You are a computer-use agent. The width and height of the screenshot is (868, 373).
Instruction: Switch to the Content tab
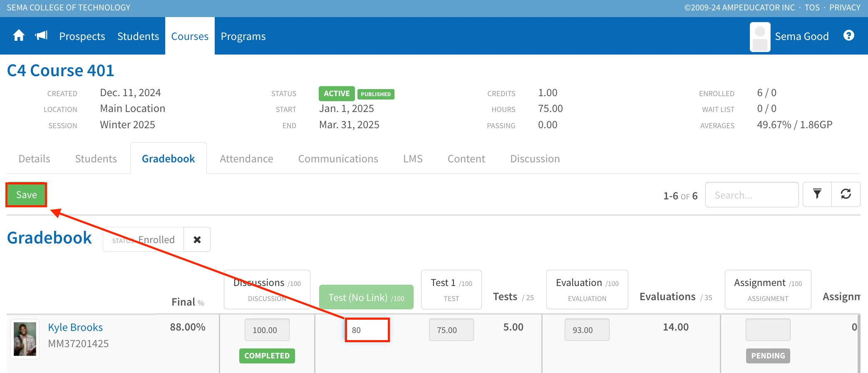(x=466, y=159)
